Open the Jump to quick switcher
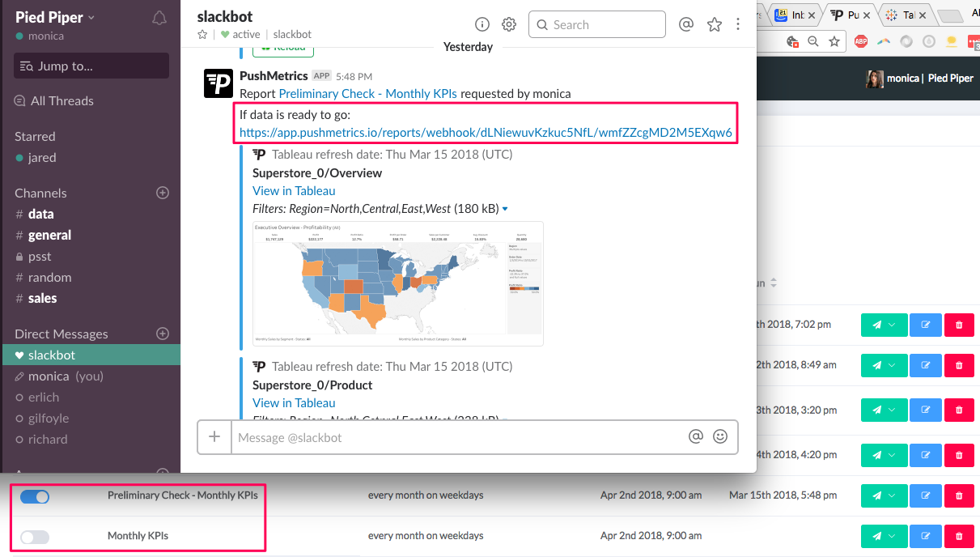The height and width of the screenshot is (557, 980). coord(91,66)
